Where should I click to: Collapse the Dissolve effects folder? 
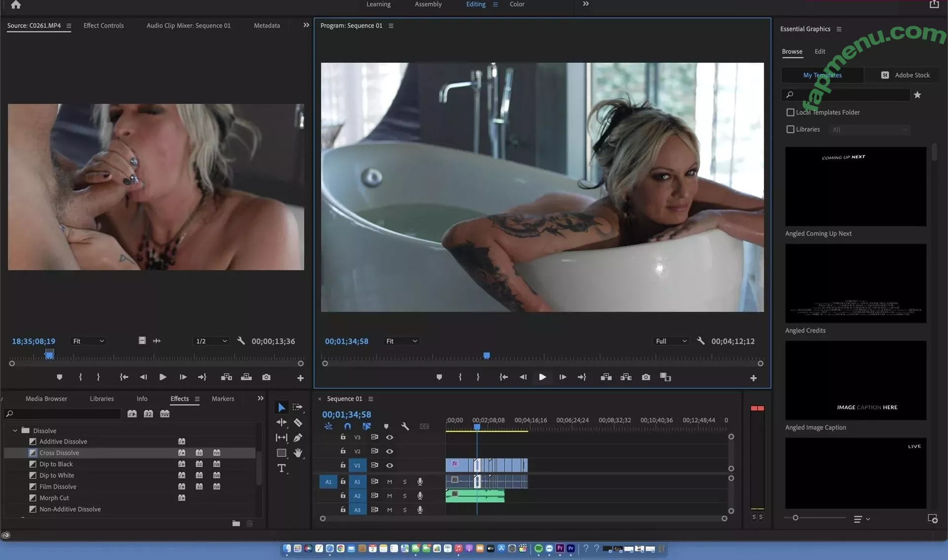tap(15, 431)
